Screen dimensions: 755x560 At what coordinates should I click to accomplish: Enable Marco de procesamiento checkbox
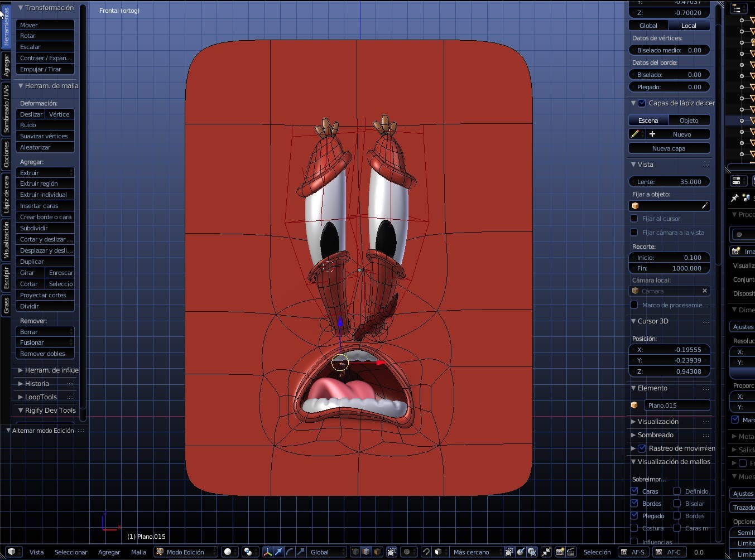pos(634,305)
